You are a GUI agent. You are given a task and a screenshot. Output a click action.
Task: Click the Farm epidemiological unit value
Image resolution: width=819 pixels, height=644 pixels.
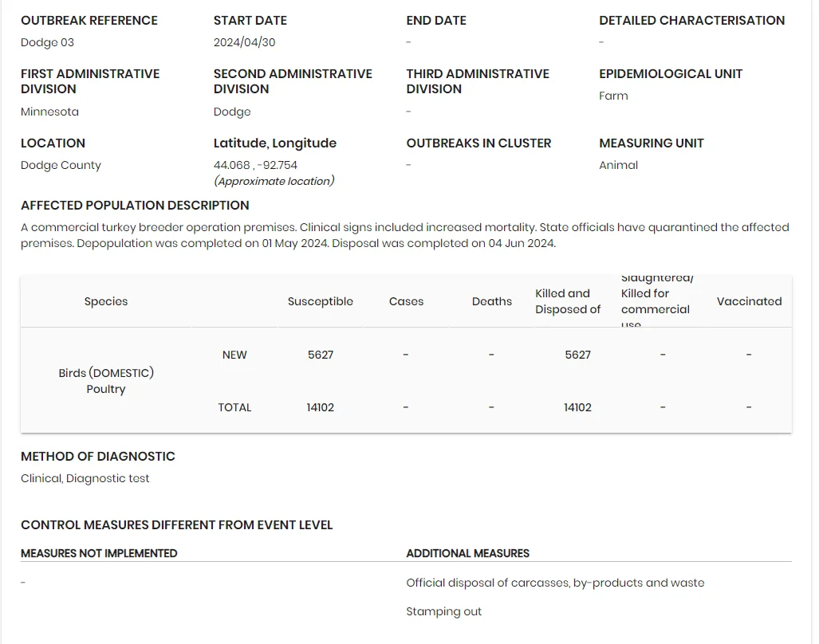tap(613, 96)
